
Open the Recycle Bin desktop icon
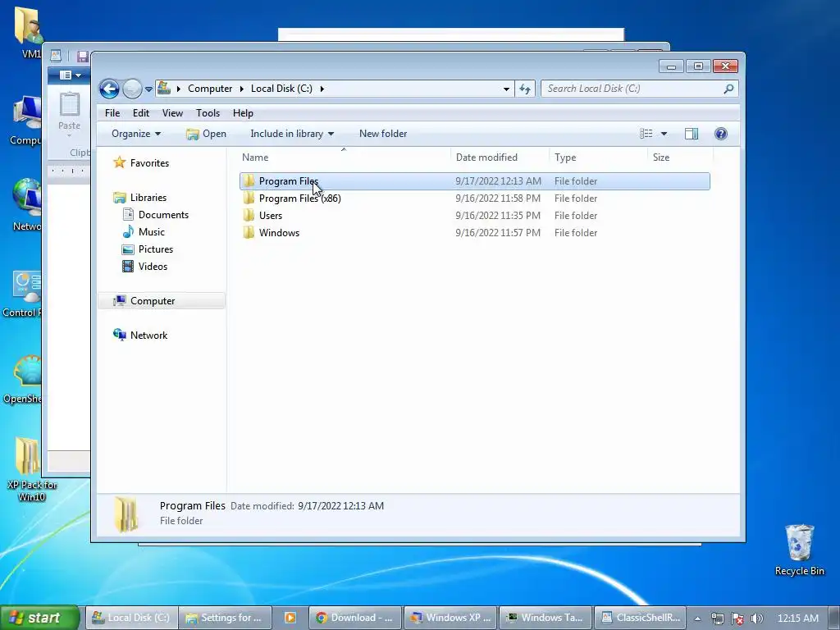(x=799, y=550)
